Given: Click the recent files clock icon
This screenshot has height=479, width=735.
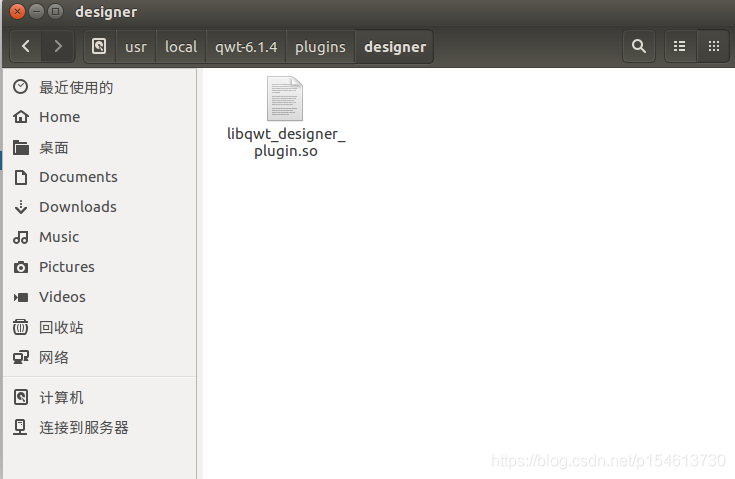Looking at the screenshot, I should click(x=21, y=87).
